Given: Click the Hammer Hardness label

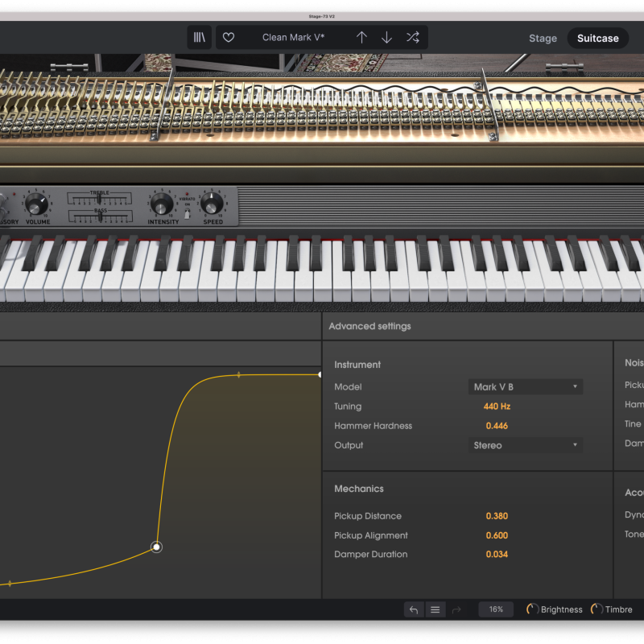Looking at the screenshot, I should tap(373, 426).
